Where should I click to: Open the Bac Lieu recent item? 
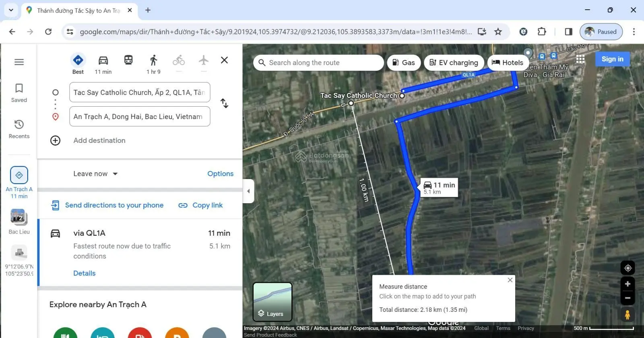[19, 222]
